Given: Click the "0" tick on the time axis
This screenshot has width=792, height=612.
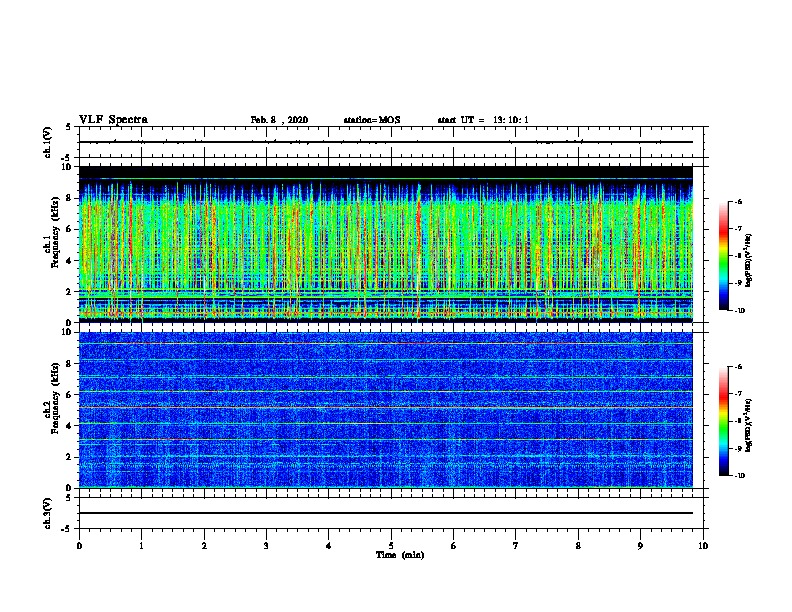Looking at the screenshot, I should pos(79,546).
